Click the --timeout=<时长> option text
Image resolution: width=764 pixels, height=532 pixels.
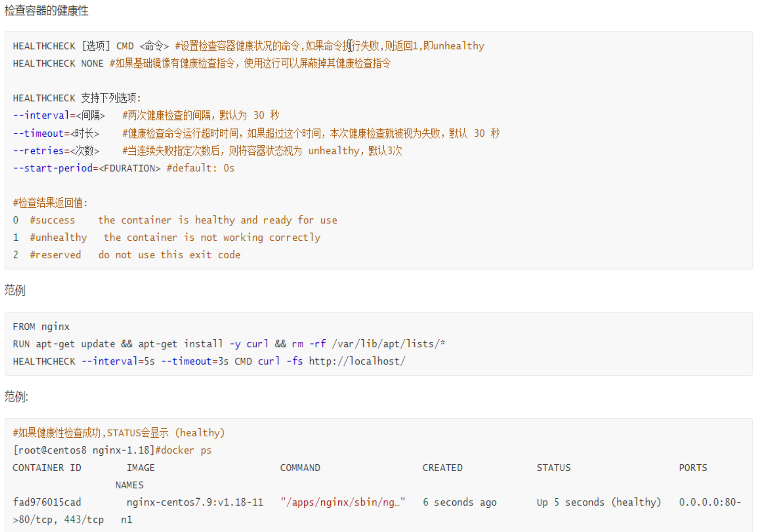(56, 133)
